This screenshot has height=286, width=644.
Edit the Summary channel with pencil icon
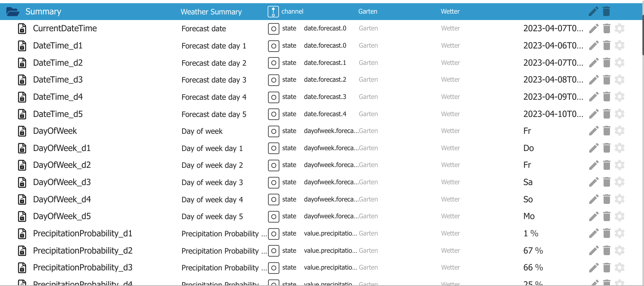pyautogui.click(x=594, y=12)
